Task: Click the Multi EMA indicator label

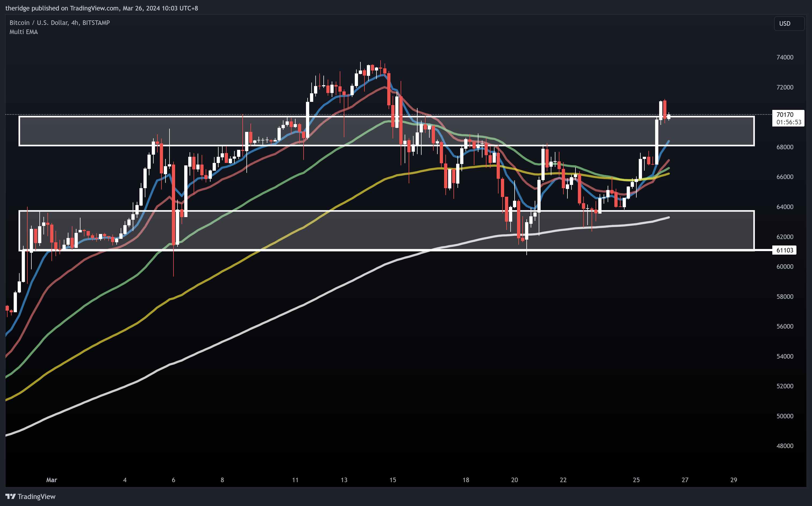Action: (x=23, y=32)
